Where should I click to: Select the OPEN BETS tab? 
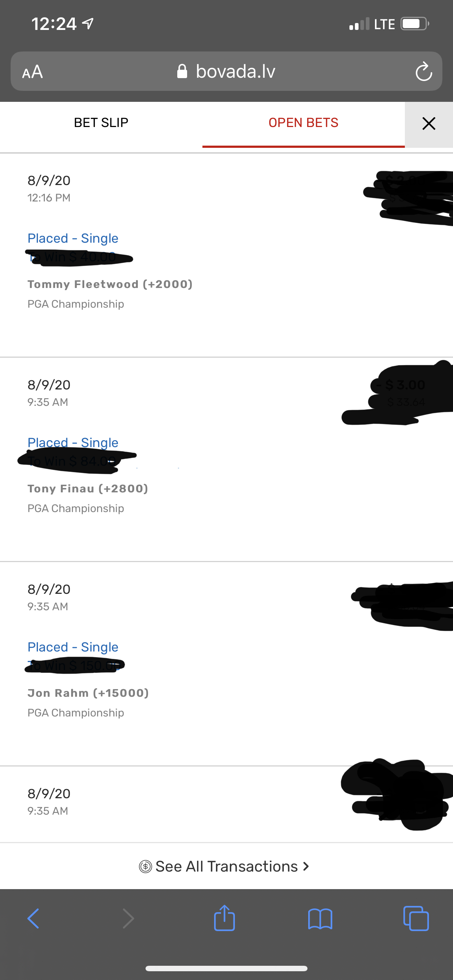(303, 123)
